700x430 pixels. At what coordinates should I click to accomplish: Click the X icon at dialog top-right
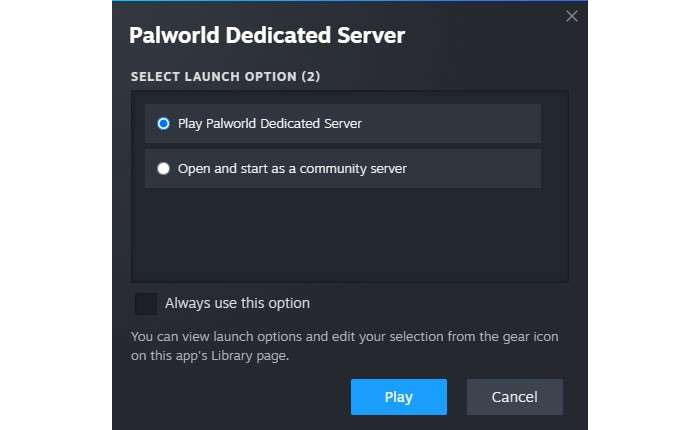click(x=572, y=16)
